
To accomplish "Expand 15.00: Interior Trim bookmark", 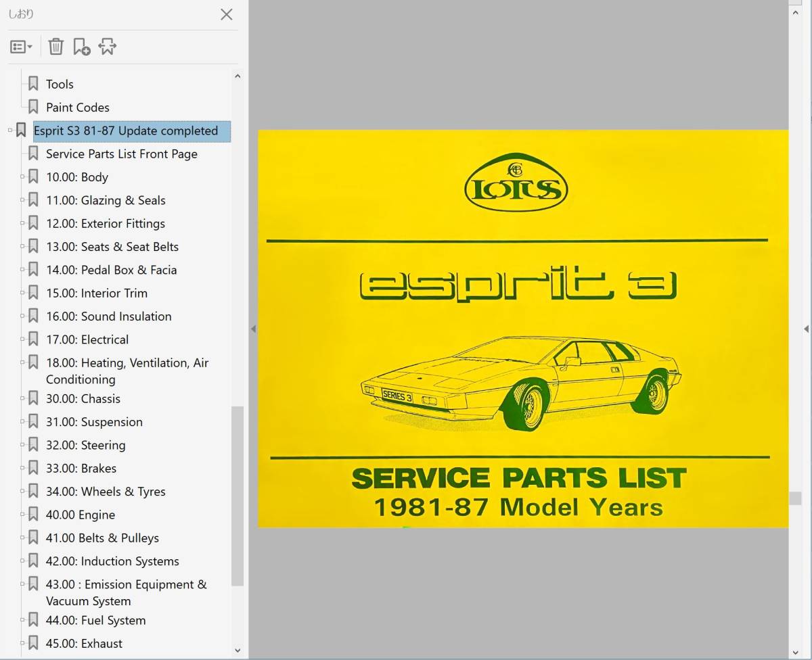I will pyautogui.click(x=22, y=293).
